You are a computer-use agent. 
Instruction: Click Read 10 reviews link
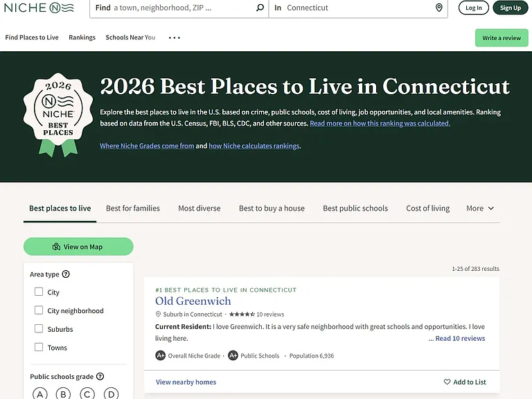tap(460, 338)
